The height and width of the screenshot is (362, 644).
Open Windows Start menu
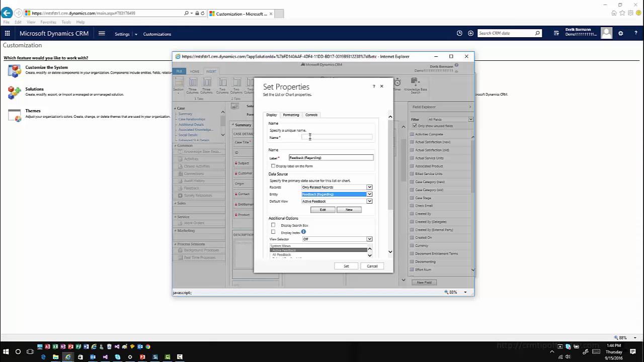[x=7, y=351]
